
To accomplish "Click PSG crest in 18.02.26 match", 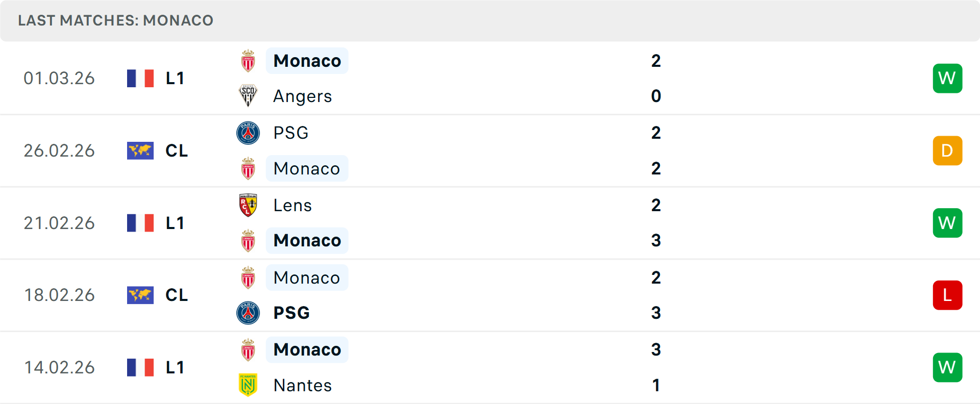I will click(x=248, y=313).
